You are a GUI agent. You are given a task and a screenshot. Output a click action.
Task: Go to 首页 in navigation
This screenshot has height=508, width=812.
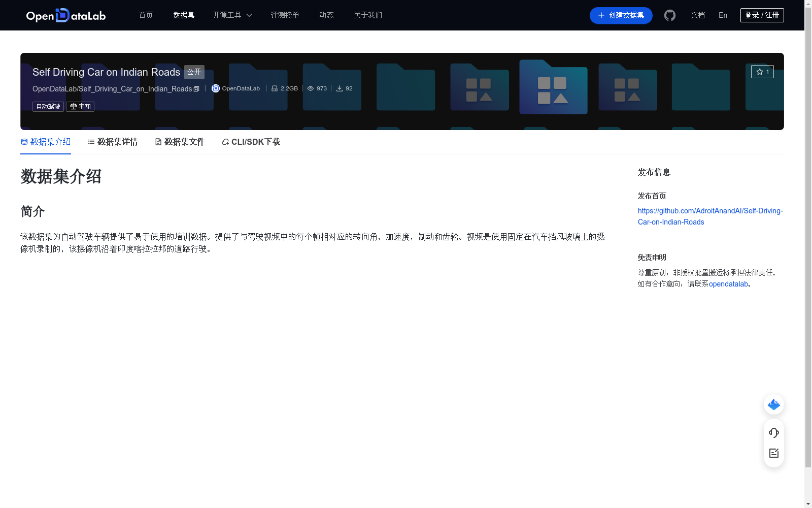[x=146, y=15]
